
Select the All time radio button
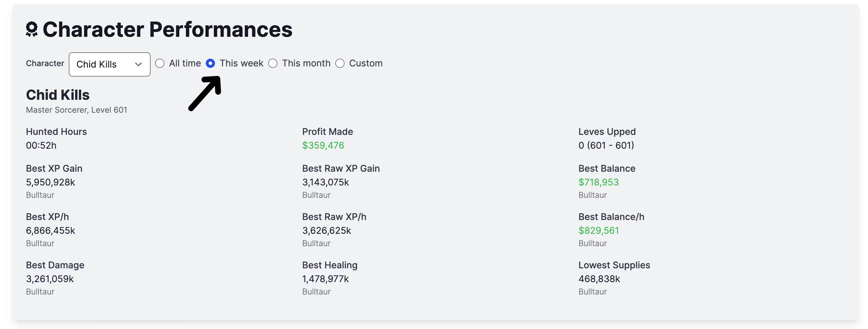160,63
